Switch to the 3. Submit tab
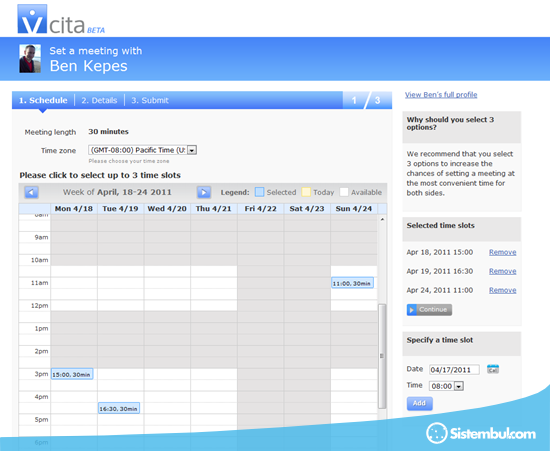 pyautogui.click(x=150, y=100)
